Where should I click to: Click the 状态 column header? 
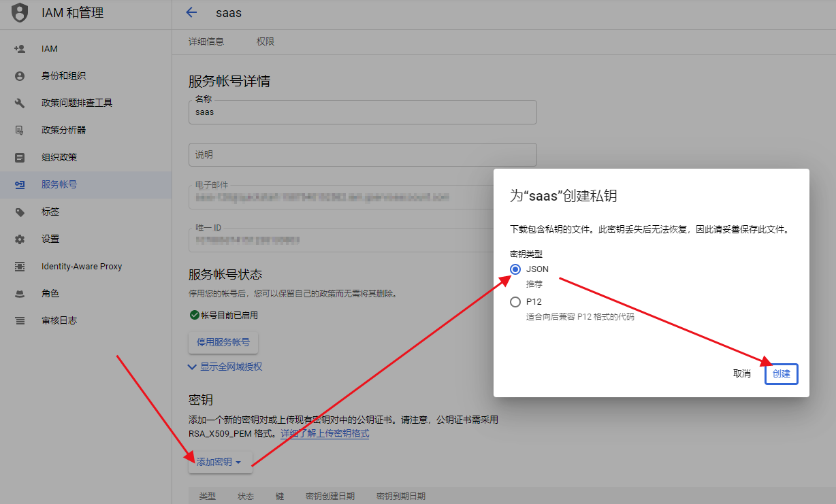coord(246,497)
